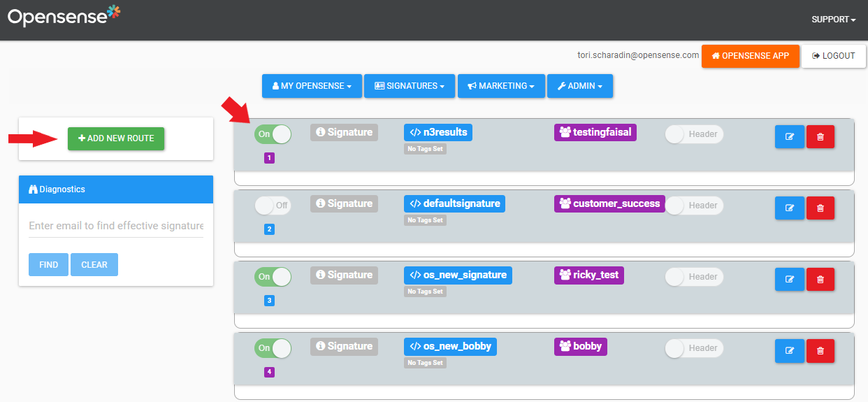Click Signature info label in n3results row
Viewport: 868px width, 402px height.
click(344, 132)
